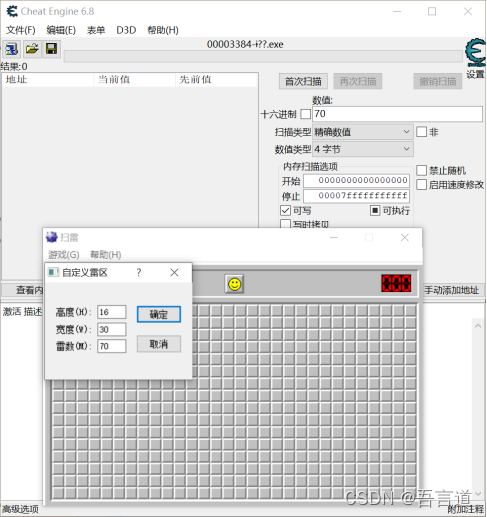
Task: Click the 开始 start address field
Action: pyautogui.click(x=356, y=181)
